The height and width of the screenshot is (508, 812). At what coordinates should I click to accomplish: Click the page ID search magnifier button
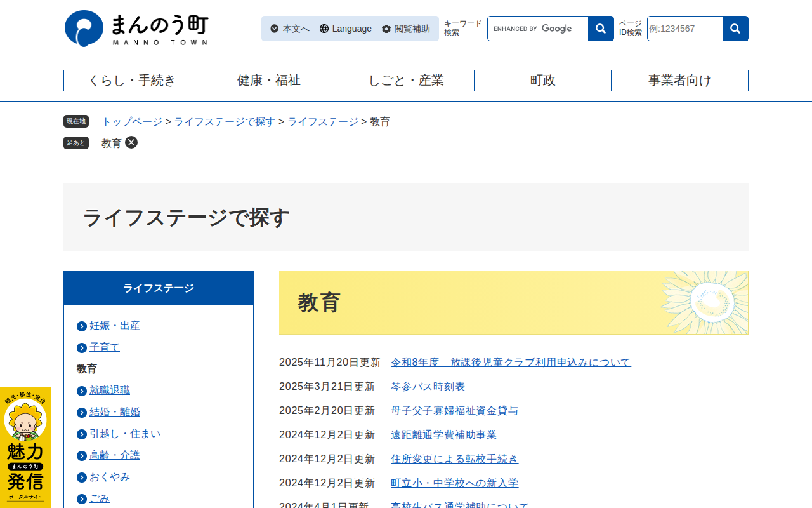click(735, 29)
